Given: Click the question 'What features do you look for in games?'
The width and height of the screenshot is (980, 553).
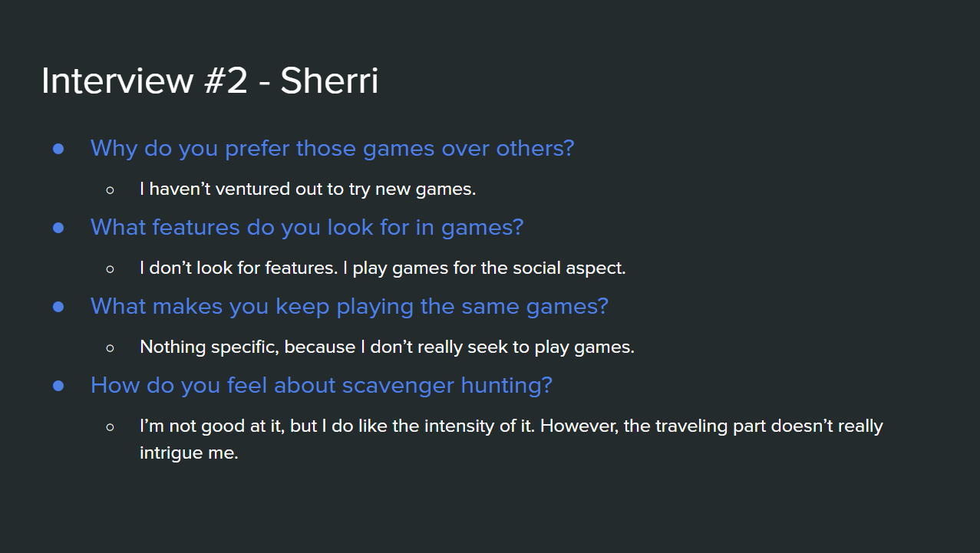Looking at the screenshot, I should coord(307,227).
